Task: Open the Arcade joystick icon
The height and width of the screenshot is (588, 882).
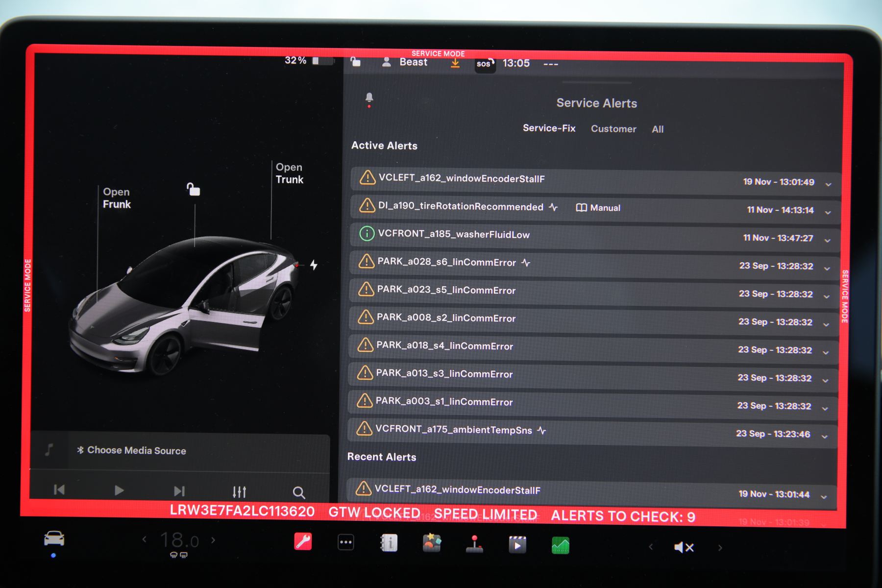Action: (474, 544)
